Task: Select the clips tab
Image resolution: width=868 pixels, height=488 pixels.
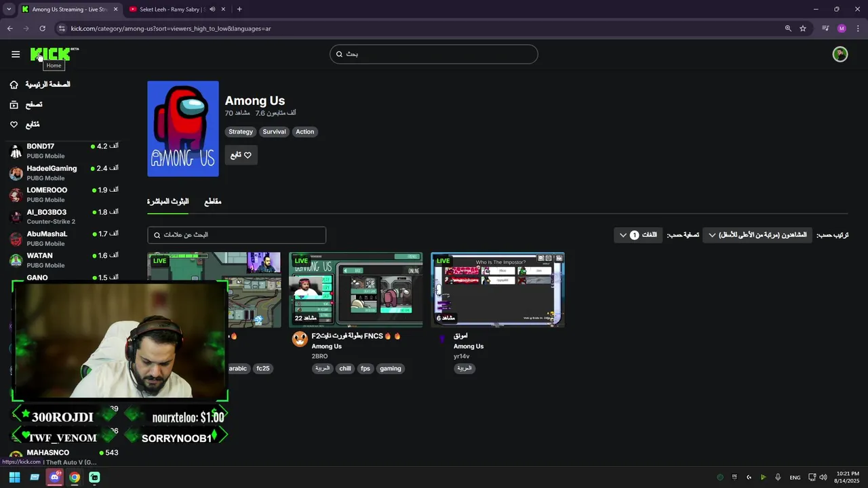Action: 213,201
